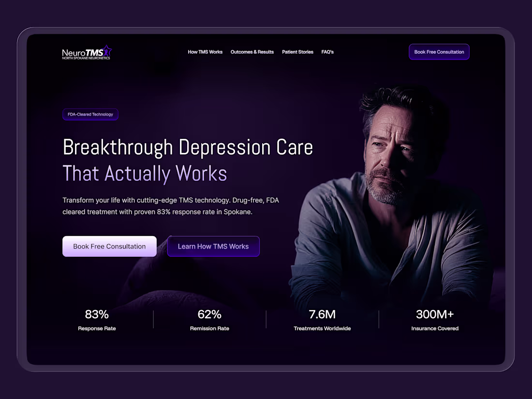
Task: Click header Book Free Consultation button
Action: [439, 52]
